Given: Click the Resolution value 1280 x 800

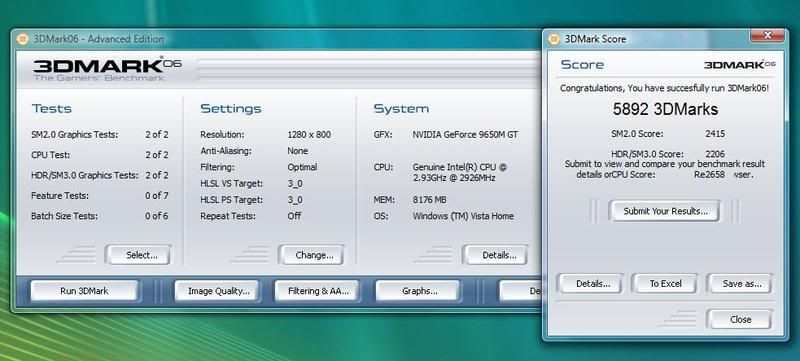Looking at the screenshot, I should 309,135.
